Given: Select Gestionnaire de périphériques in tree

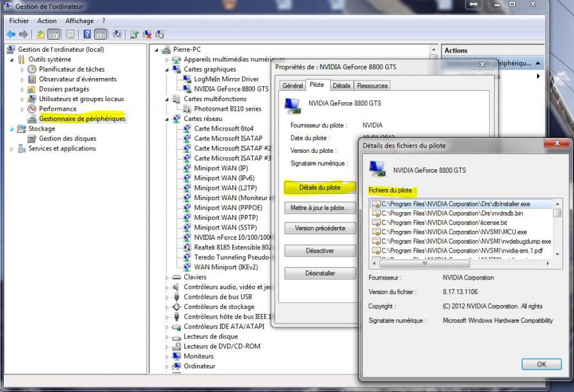Looking at the screenshot, I should point(82,118).
